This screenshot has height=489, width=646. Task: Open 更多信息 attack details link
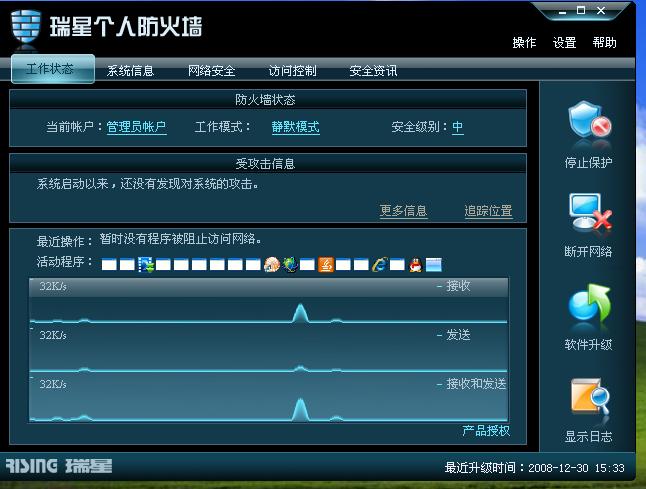click(403, 211)
